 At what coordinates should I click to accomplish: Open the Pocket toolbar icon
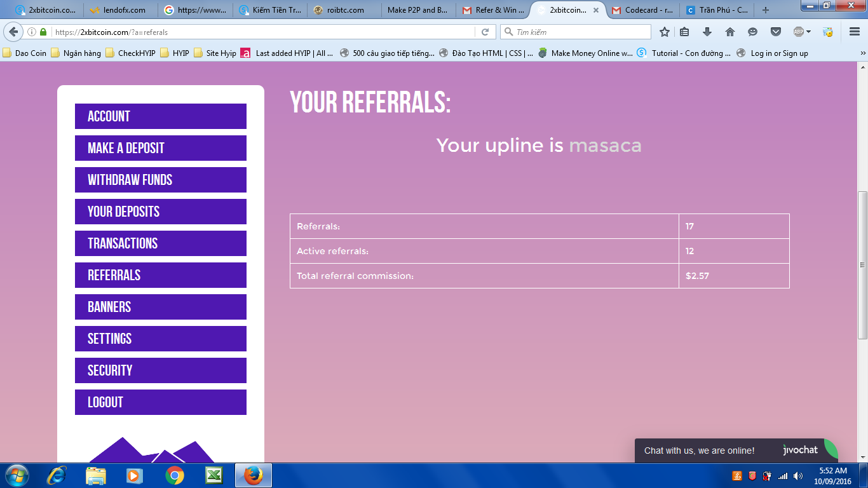click(x=775, y=32)
